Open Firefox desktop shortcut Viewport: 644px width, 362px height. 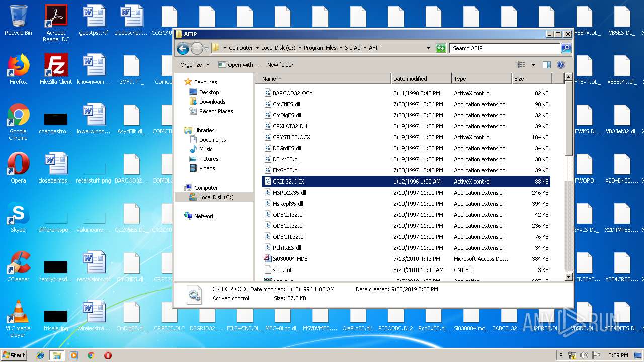click(x=18, y=69)
